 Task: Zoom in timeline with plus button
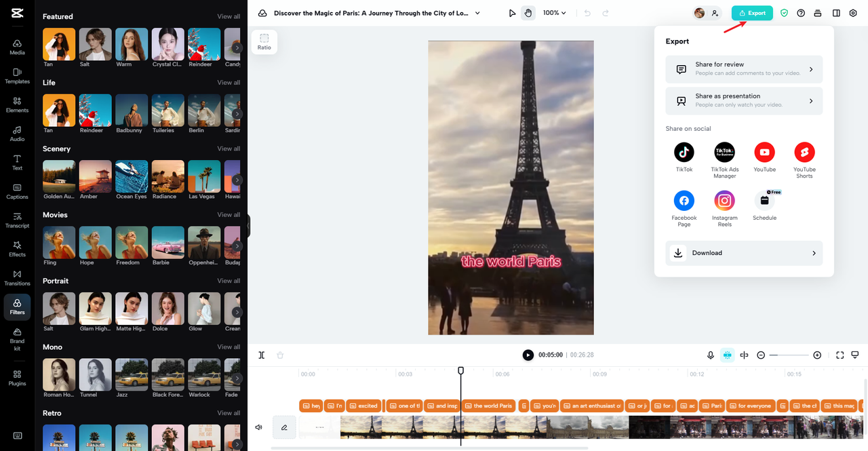pyautogui.click(x=817, y=355)
